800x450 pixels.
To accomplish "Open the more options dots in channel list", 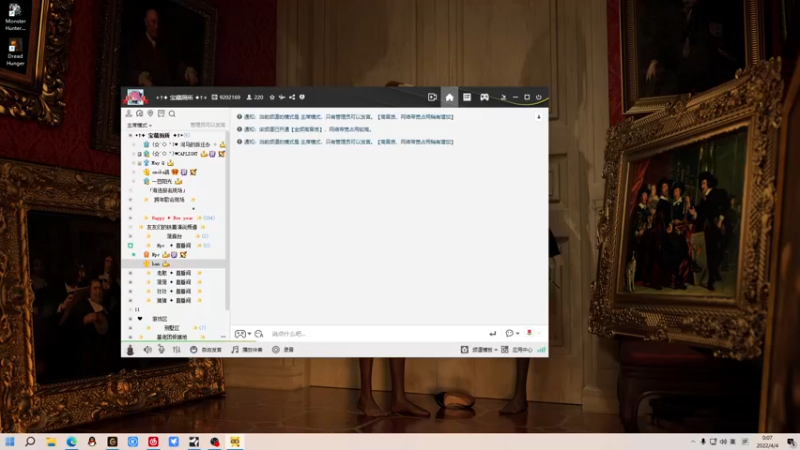I will pos(223,337).
